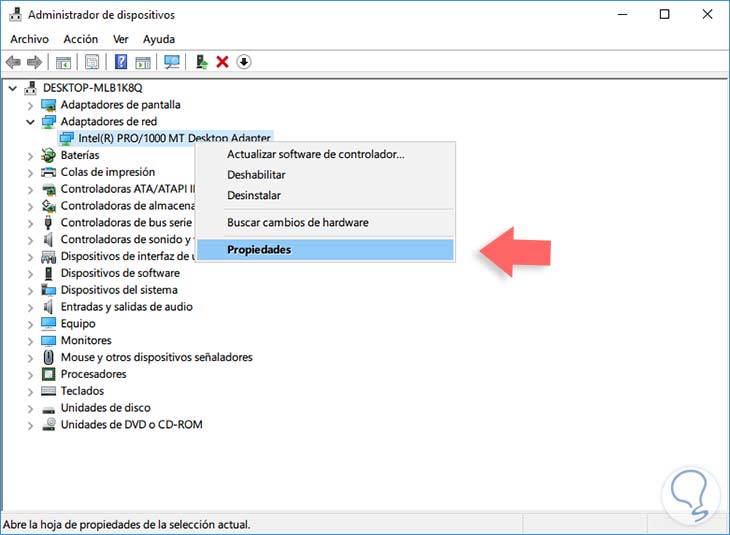730x535 pixels.
Task: Click the properties sheet toolbar icon
Action: click(x=92, y=62)
